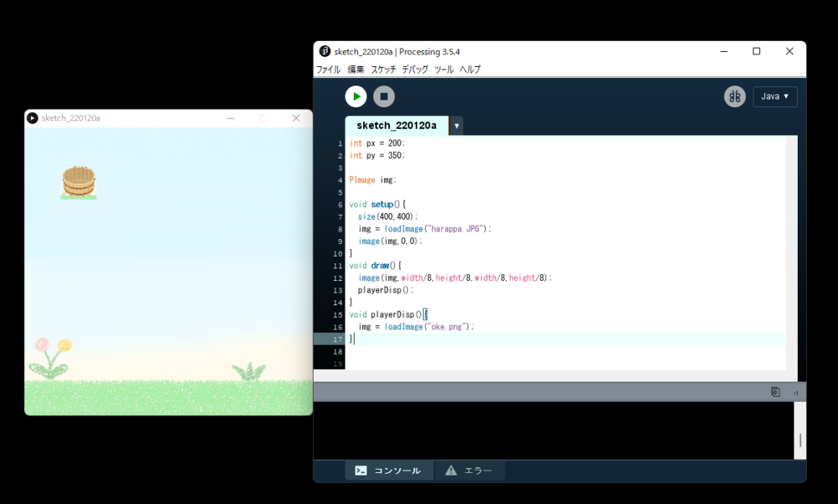Select the sketch_220120a editor tab
The image size is (838, 504).
(x=397, y=126)
